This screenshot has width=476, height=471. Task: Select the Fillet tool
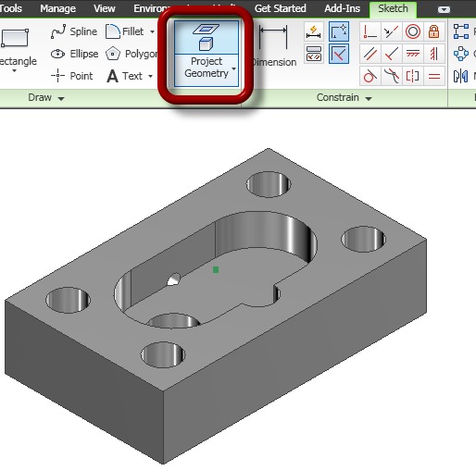[125, 31]
